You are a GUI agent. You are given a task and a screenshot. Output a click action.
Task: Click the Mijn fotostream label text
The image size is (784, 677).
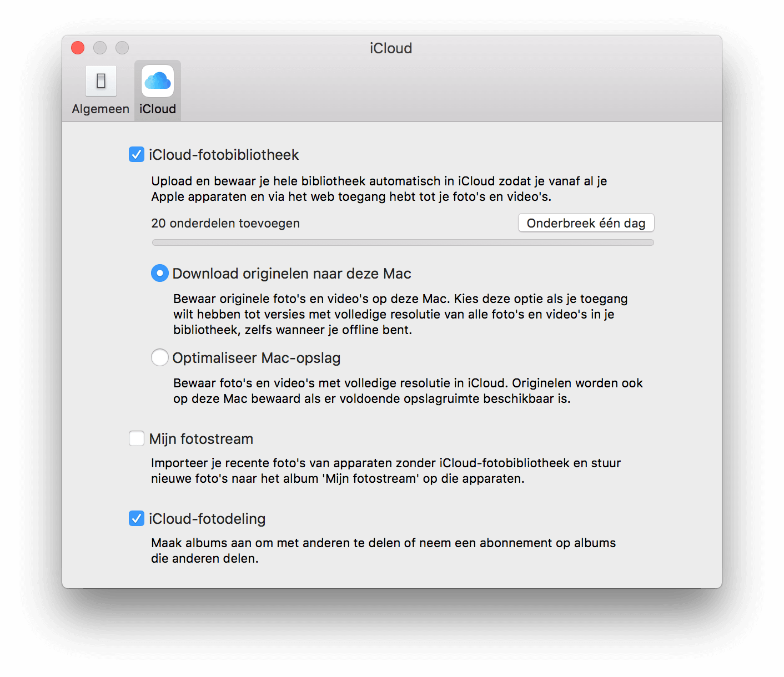pyautogui.click(x=201, y=439)
